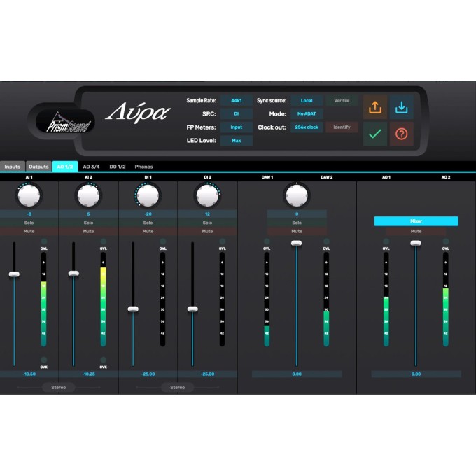Click the AI 1 fader handle
476x476 pixels.
click(x=14, y=274)
